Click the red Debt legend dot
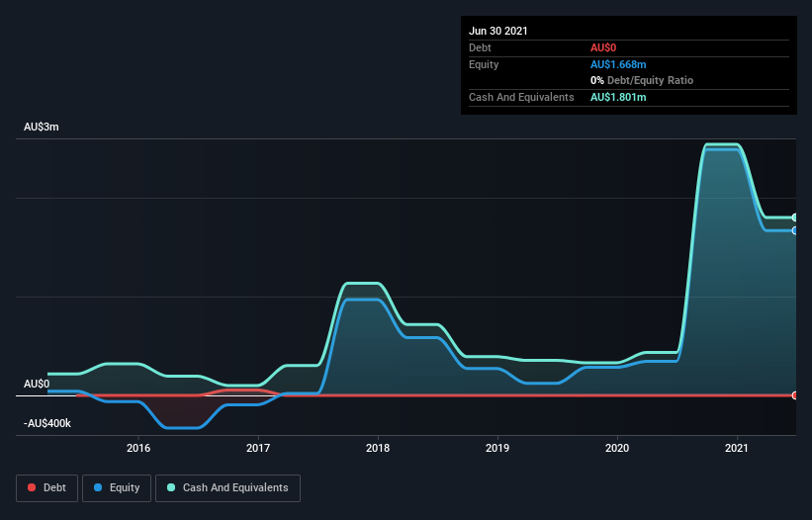812x520 pixels. coord(32,487)
